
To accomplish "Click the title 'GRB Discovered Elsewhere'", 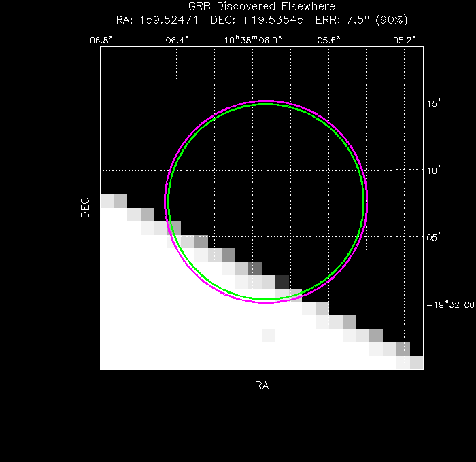I will pyautogui.click(x=262, y=6).
